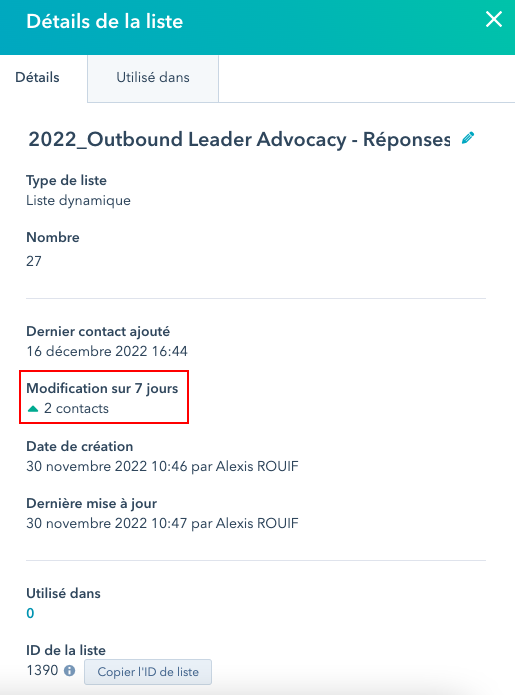Click the list ID number 1390
This screenshot has height=695, width=515.
[x=42, y=670]
